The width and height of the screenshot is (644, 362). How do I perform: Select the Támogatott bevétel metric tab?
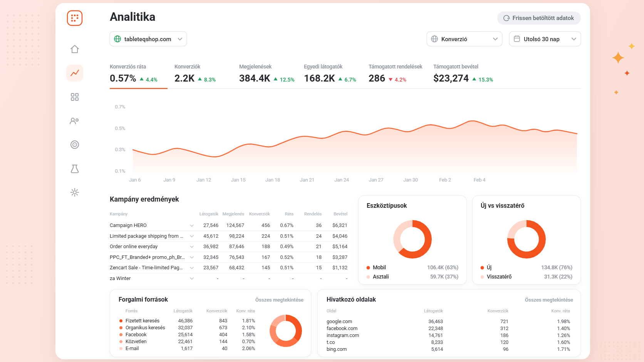click(463, 73)
